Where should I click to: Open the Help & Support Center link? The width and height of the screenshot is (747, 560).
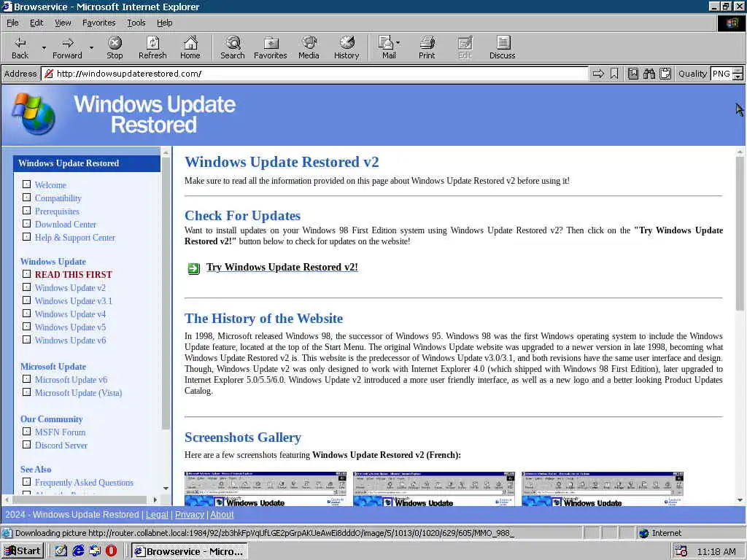[75, 238]
